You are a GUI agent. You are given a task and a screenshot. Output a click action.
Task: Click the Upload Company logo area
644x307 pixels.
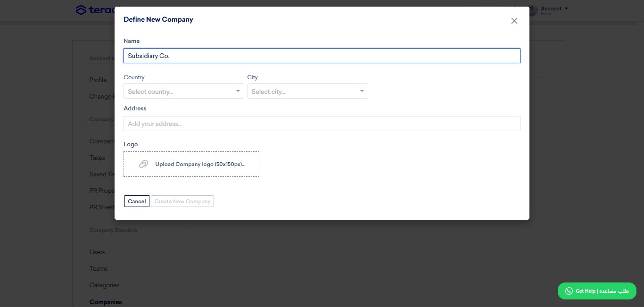click(x=191, y=164)
